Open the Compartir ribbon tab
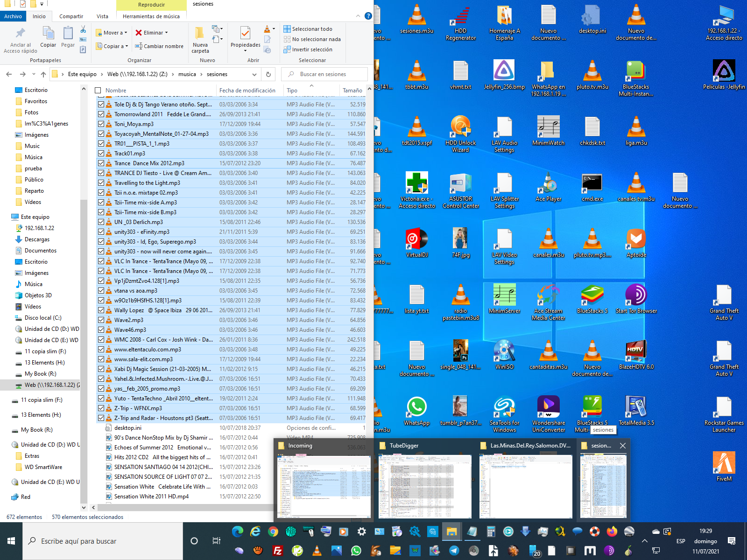The width and height of the screenshot is (747, 560). pos(71,16)
